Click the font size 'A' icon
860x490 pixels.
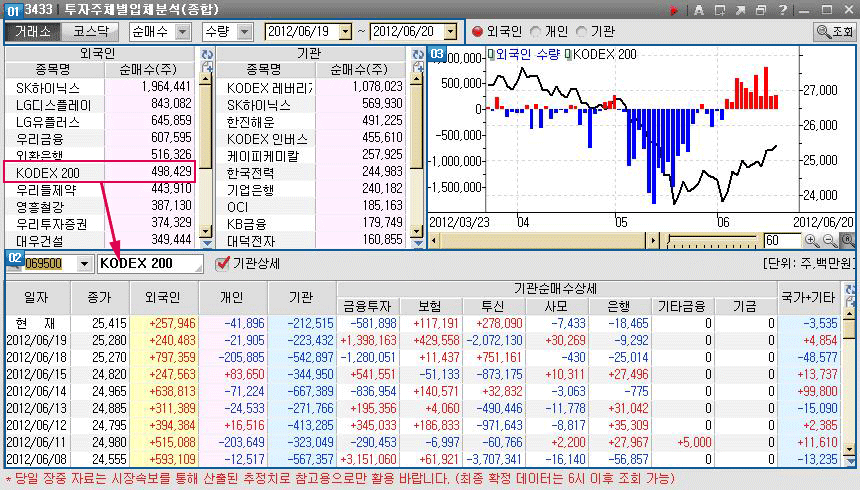[x=698, y=10]
